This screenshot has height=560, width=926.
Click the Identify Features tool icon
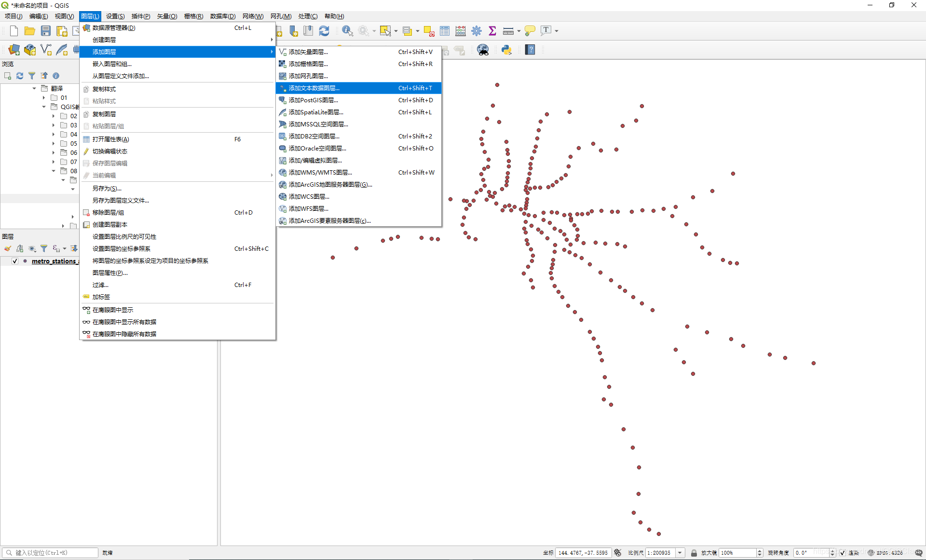(347, 31)
